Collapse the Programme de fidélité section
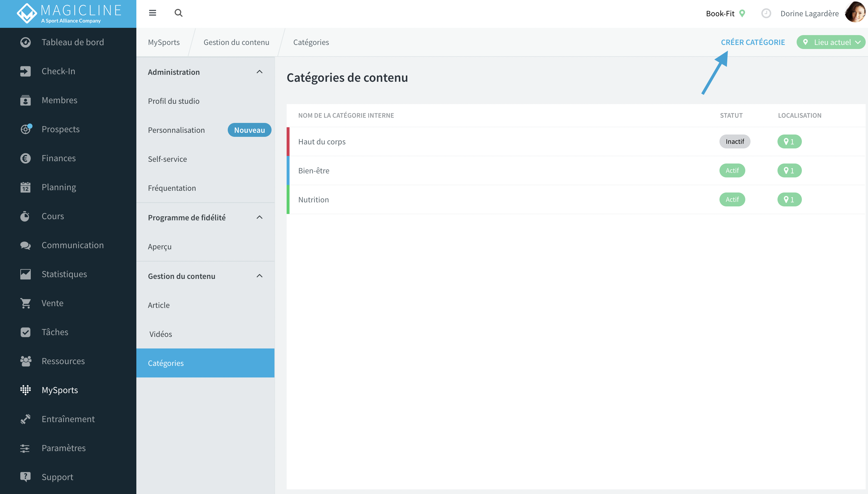This screenshot has width=868, height=494. coord(259,217)
